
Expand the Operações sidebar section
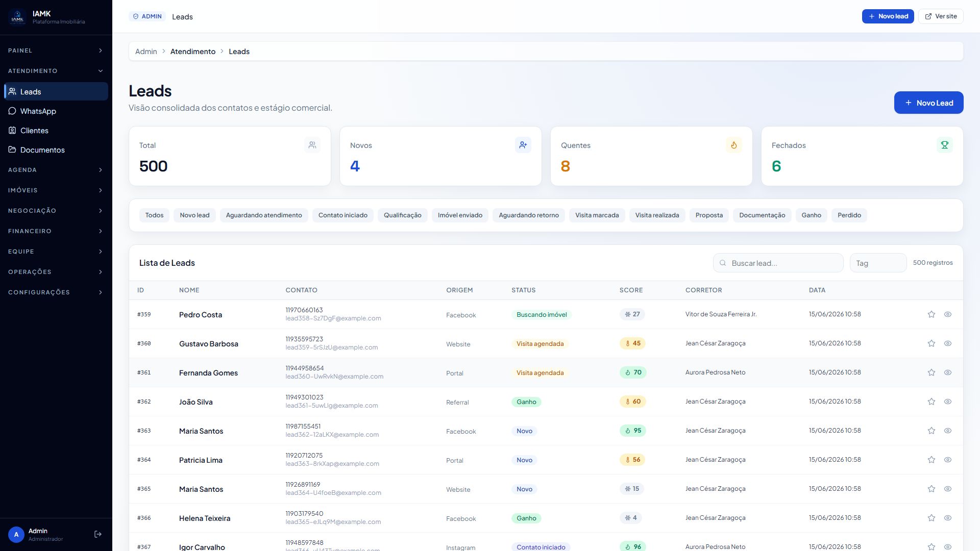(x=56, y=272)
